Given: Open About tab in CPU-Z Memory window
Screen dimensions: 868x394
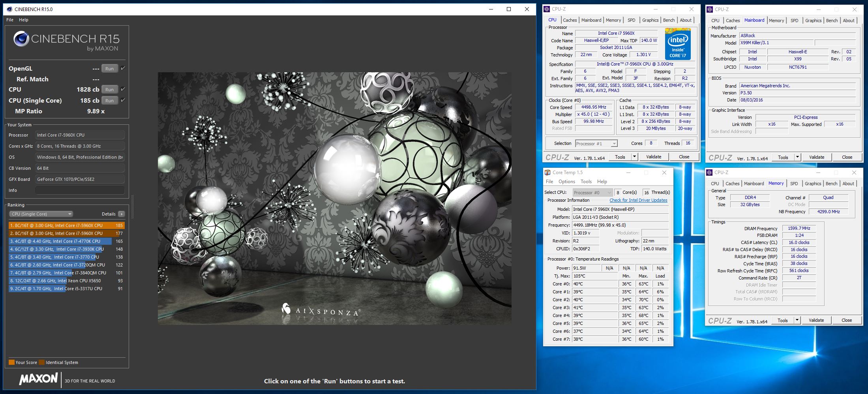Looking at the screenshot, I should (x=848, y=184).
